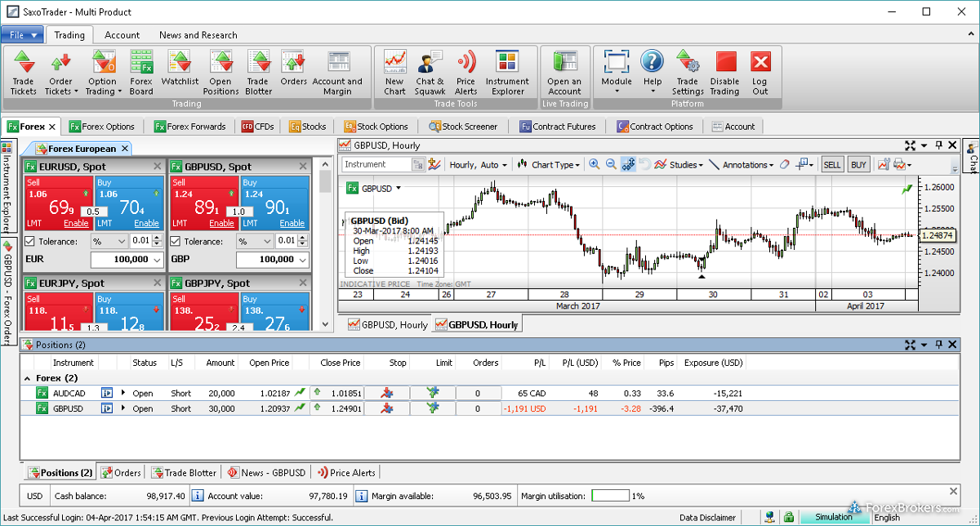Zoom out on the GBPUSD chart
Screen dimensions: 980x526
611,164
